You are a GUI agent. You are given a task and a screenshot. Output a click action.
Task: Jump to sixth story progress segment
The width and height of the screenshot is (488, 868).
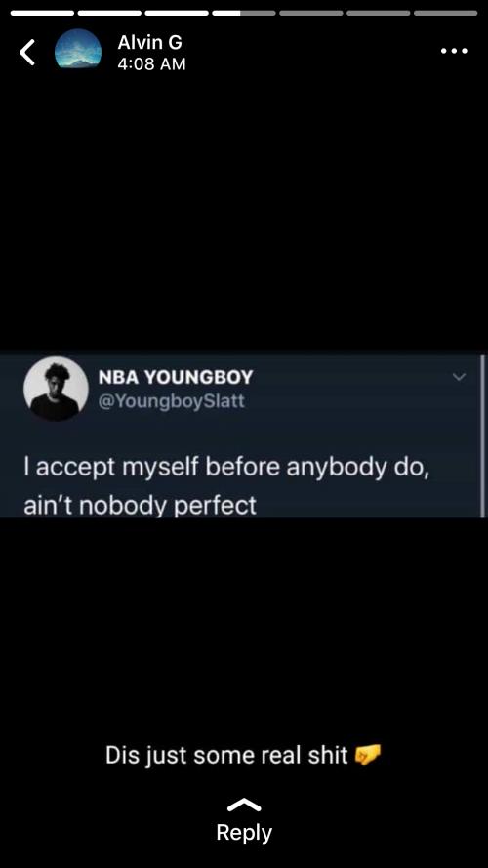pyautogui.click(x=379, y=13)
